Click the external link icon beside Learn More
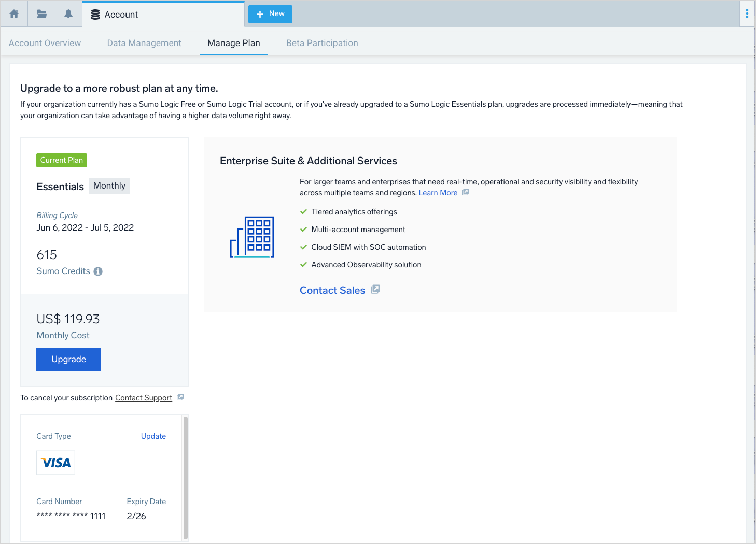 466,192
